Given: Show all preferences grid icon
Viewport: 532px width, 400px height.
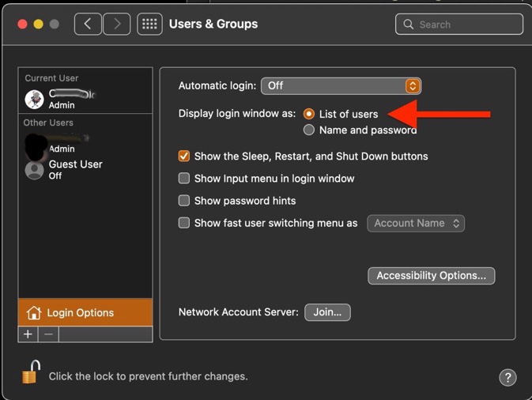Looking at the screenshot, I should pyautogui.click(x=149, y=24).
